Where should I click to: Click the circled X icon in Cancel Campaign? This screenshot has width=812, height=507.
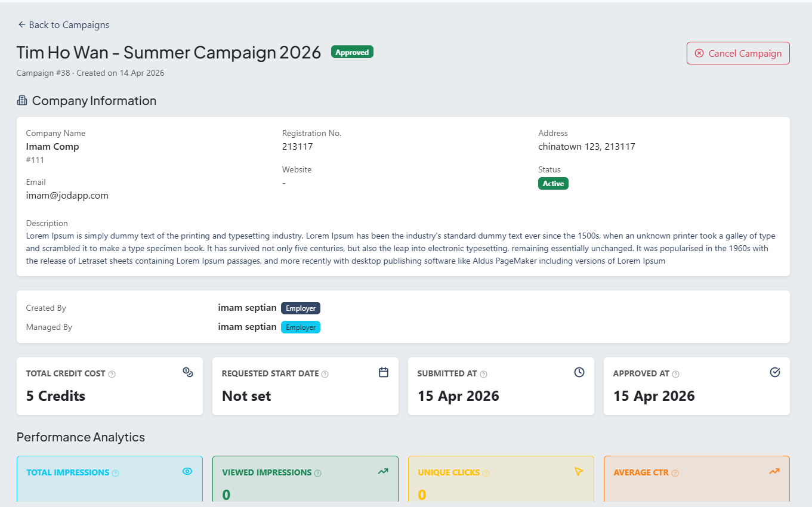click(699, 53)
